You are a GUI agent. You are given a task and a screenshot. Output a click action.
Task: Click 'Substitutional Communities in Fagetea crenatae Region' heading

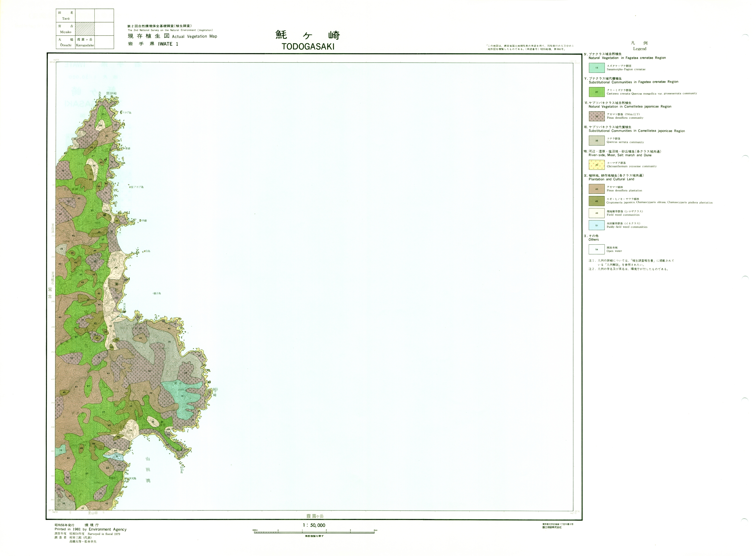pyautogui.click(x=634, y=82)
